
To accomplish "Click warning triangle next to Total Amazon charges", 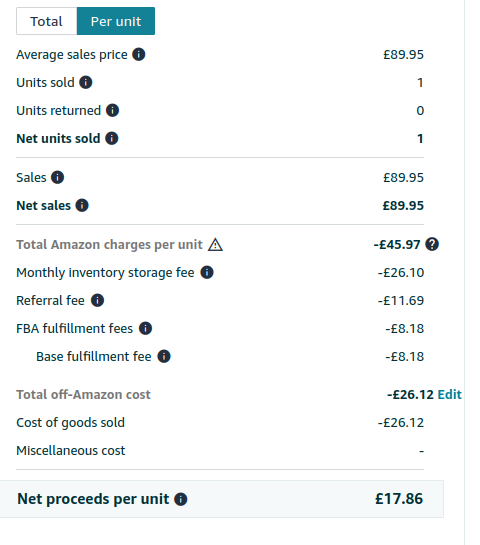I will coord(215,244).
